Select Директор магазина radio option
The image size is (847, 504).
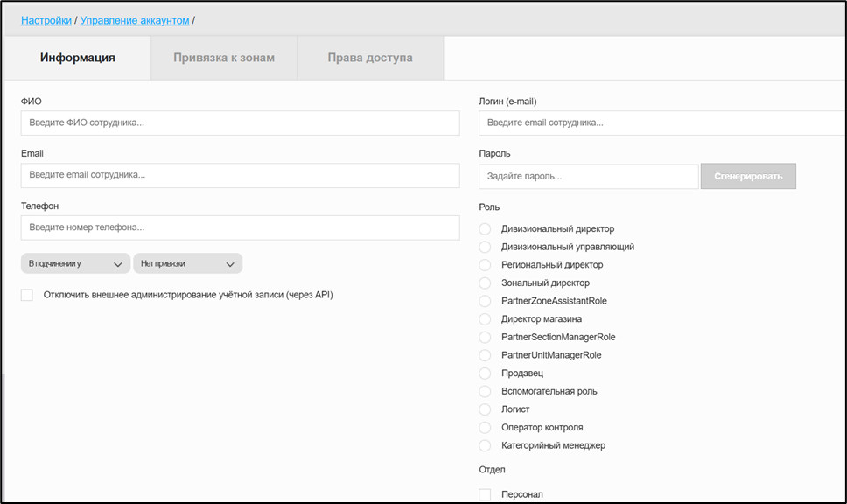pyautogui.click(x=486, y=319)
